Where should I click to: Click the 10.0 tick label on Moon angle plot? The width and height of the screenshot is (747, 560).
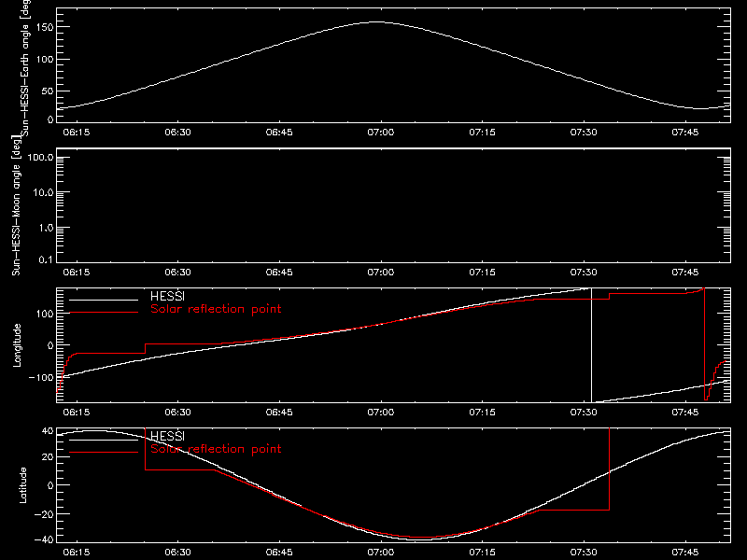click(43, 192)
